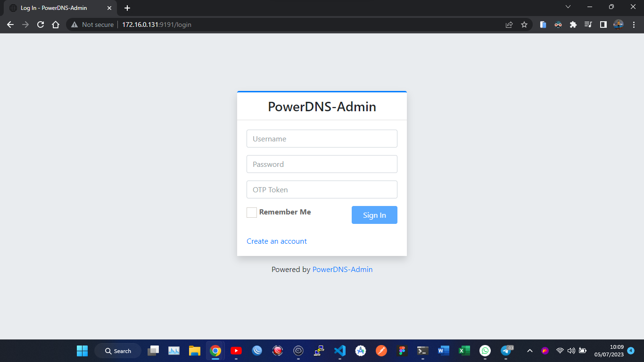The image size is (644, 362).
Task: Follow the Create an account link
Action: 277,241
